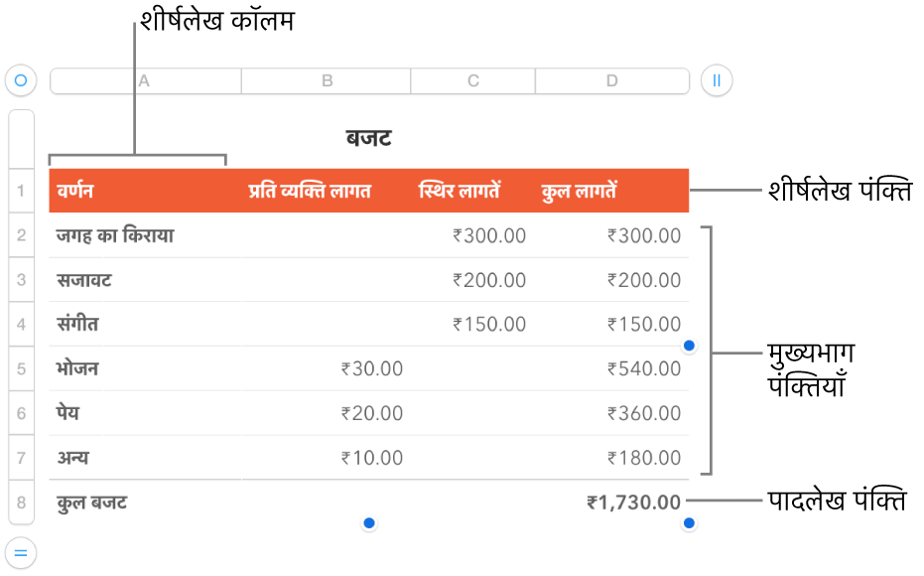Click the blue selection handle at bottom-right corner
Screen dimensions: 924x576
click(x=690, y=522)
